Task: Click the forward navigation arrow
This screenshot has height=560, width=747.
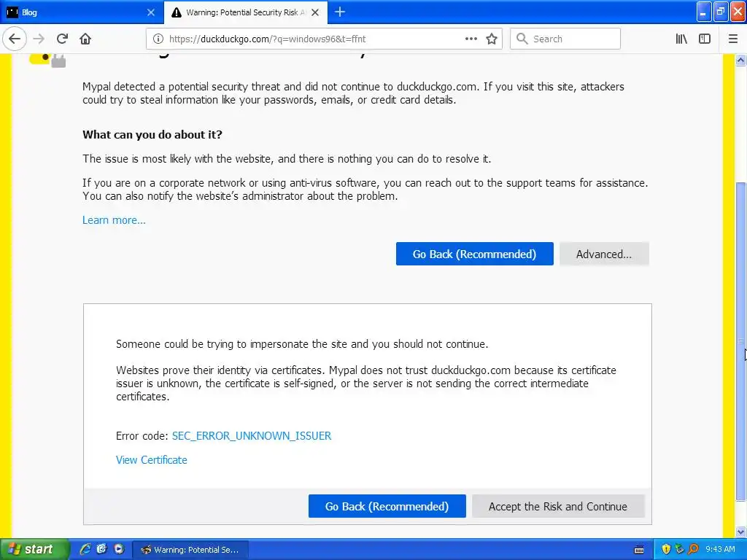Action: 39,39
